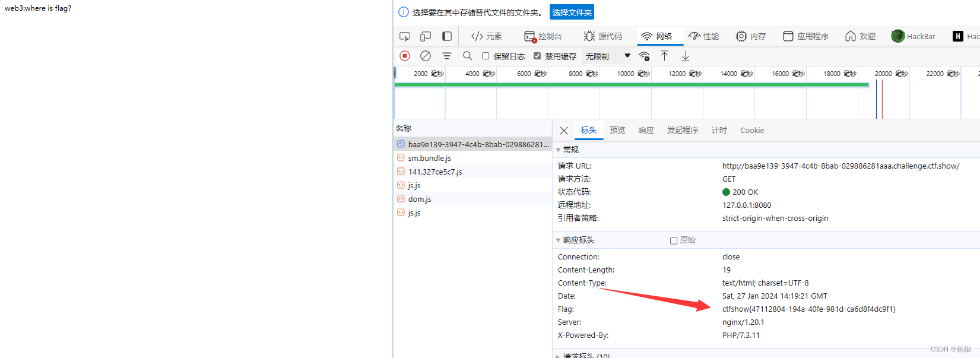980x358 pixels.
Task: Check the 原始 (raw) checkbox
Action: point(674,240)
